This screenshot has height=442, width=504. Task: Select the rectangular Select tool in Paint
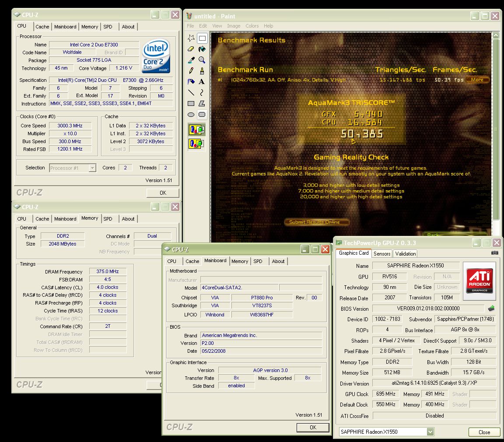202,38
